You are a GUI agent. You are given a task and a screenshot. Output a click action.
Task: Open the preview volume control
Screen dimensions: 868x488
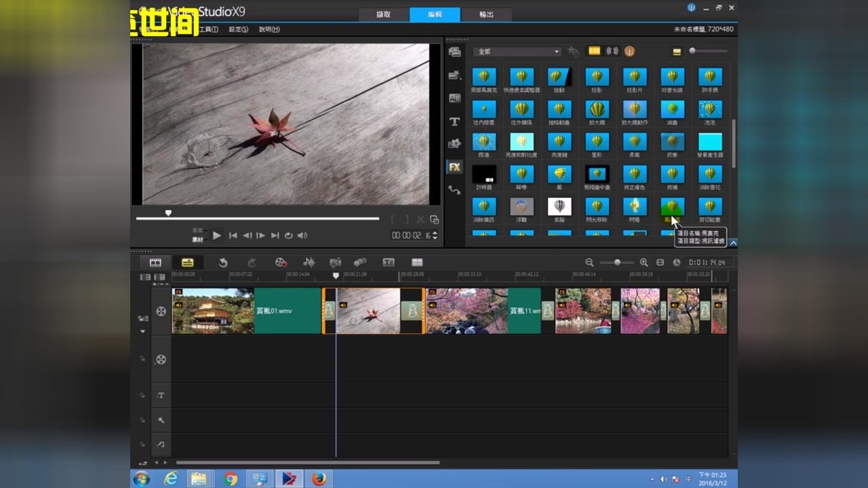point(302,235)
